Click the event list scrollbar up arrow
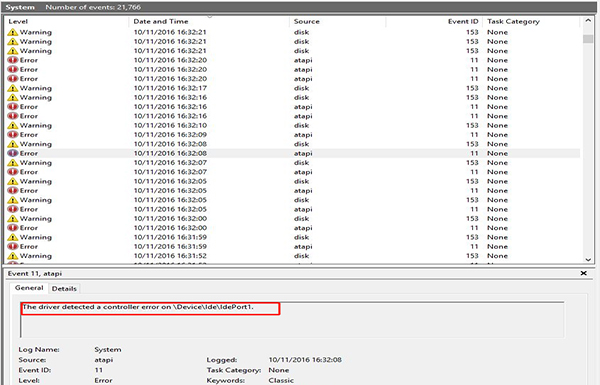This screenshot has height=385, width=600. (x=588, y=21)
